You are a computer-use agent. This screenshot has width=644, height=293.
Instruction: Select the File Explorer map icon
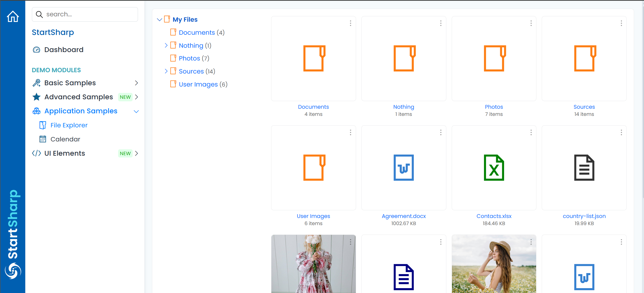click(43, 125)
